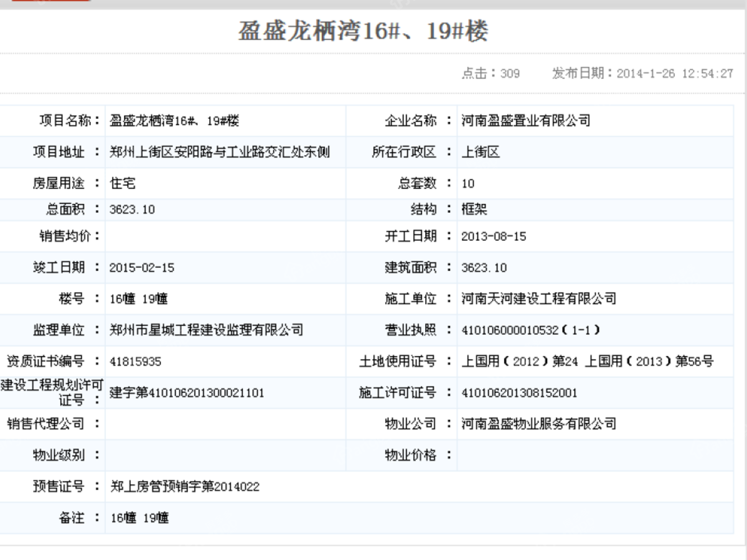Select construction permit 410106201308152001
The height and width of the screenshot is (560, 747).
[x=519, y=393]
